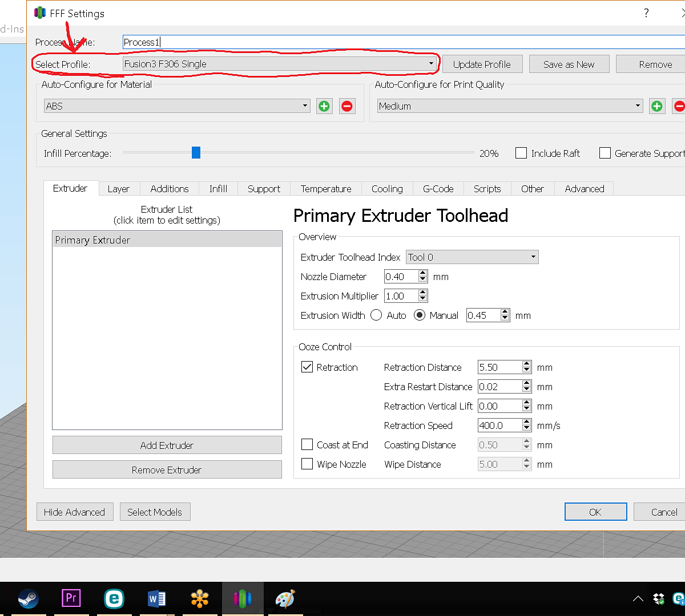
Task: Click Simplify3D icon in taskbar
Action: (243, 599)
